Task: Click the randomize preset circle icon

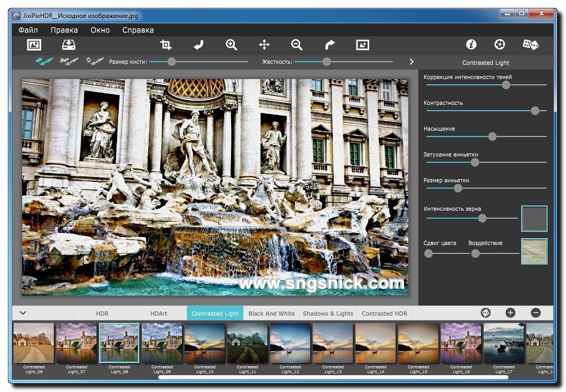Action: [x=485, y=312]
